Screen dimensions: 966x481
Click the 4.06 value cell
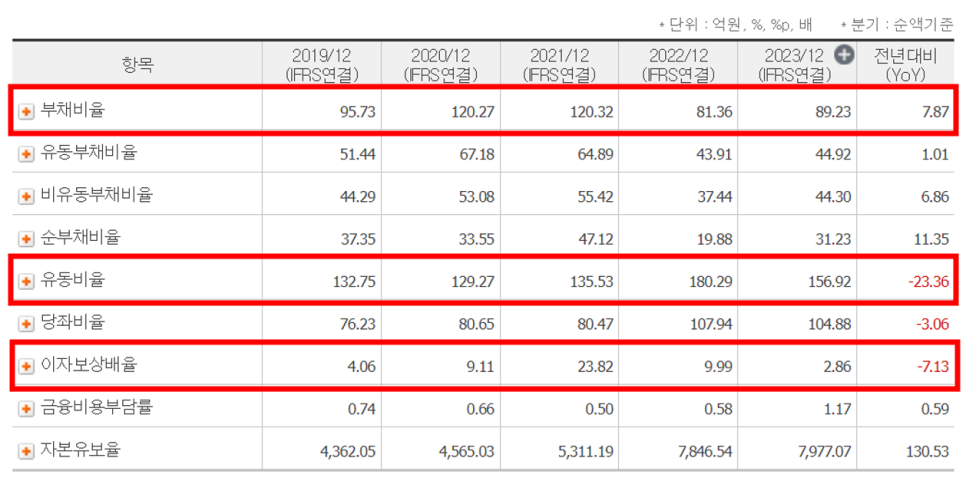coord(361,367)
